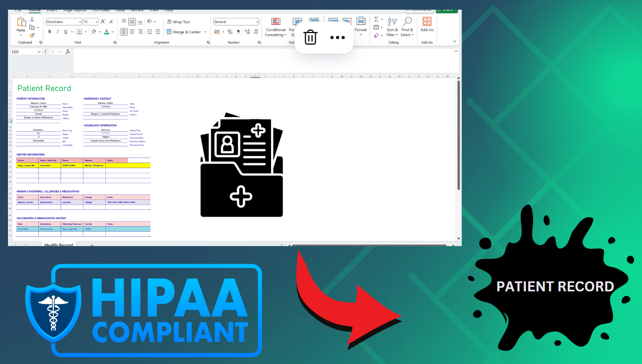Click Increase Decimal button

247,32
